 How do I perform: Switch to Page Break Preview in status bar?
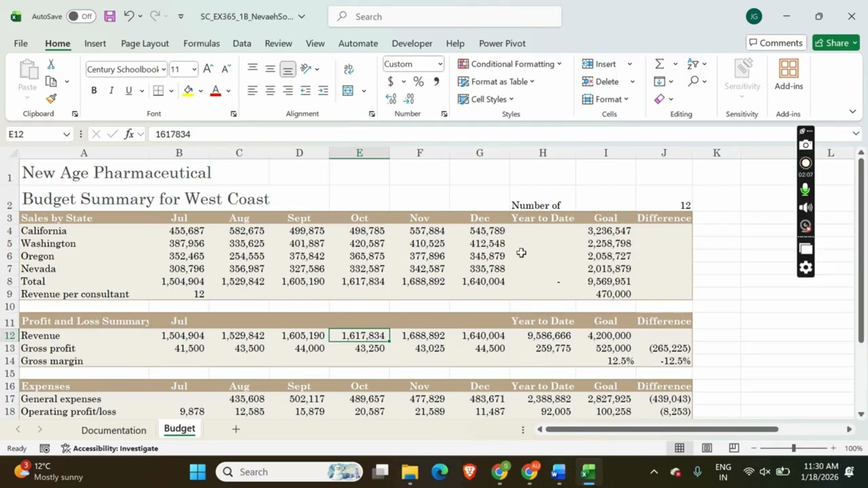point(734,448)
